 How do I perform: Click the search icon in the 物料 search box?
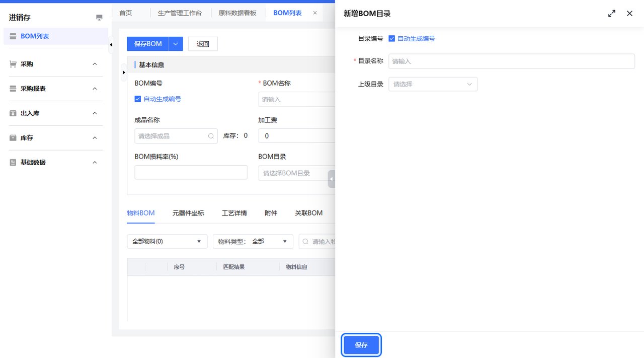(x=305, y=242)
